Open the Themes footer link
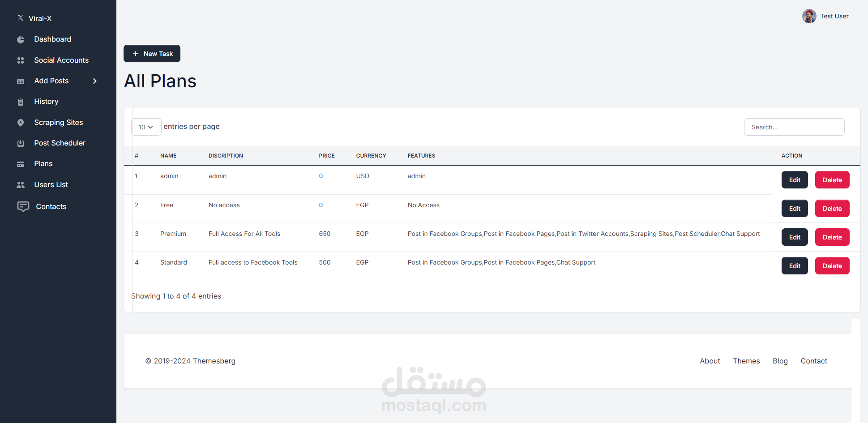This screenshot has height=423, width=868. 746,361
